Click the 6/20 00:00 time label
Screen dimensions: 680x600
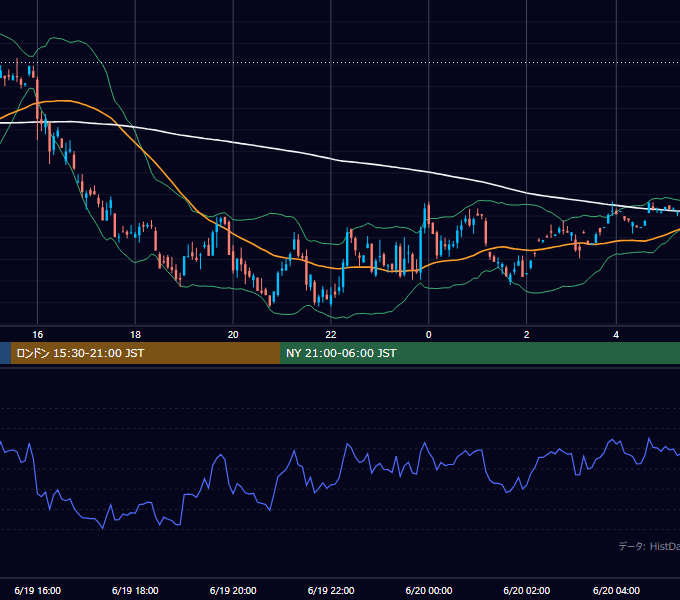click(x=429, y=590)
